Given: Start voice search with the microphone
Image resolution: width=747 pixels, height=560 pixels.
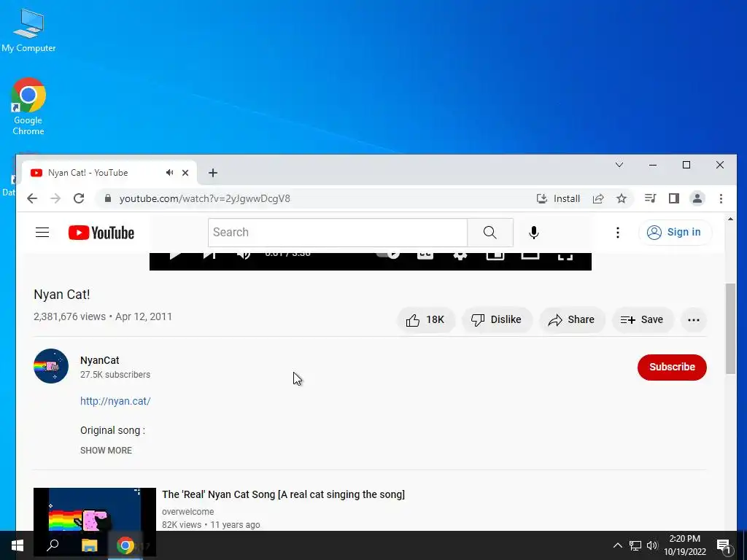Looking at the screenshot, I should [533, 233].
